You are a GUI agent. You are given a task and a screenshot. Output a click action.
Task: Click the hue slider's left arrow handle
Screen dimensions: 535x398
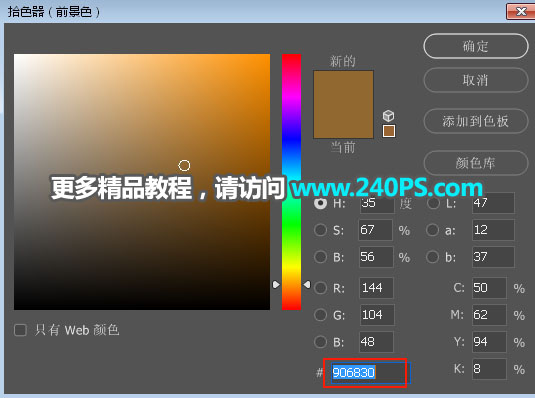click(x=276, y=284)
